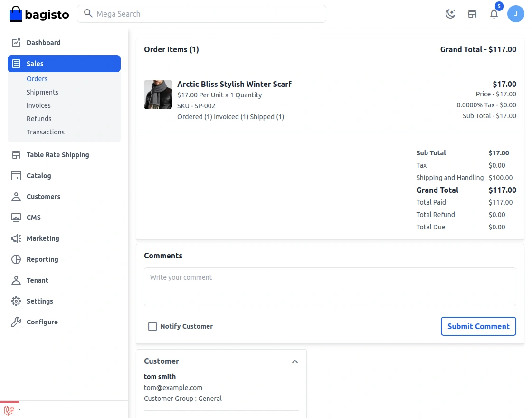Collapse the Customer panel chevron
532x418 pixels.
coord(295,361)
